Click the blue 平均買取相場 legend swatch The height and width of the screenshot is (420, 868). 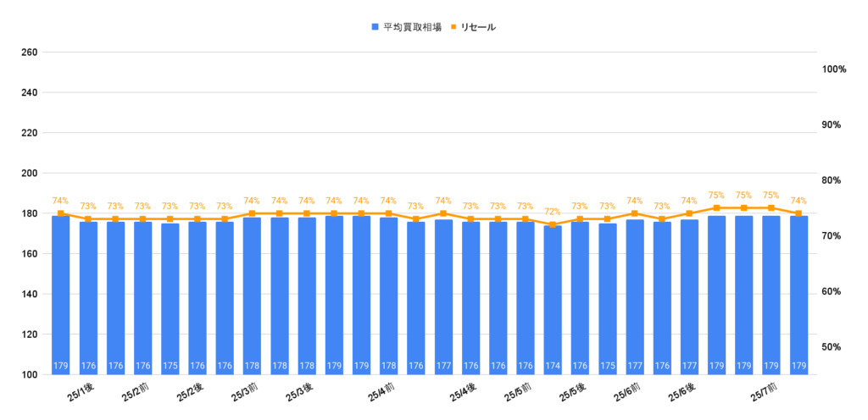tap(375, 27)
